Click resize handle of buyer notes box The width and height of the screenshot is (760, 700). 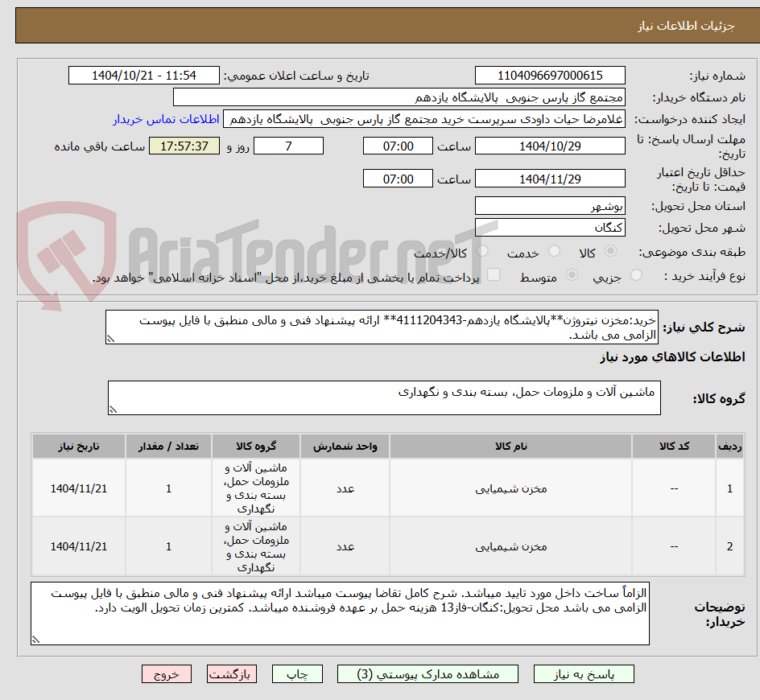(x=36, y=640)
